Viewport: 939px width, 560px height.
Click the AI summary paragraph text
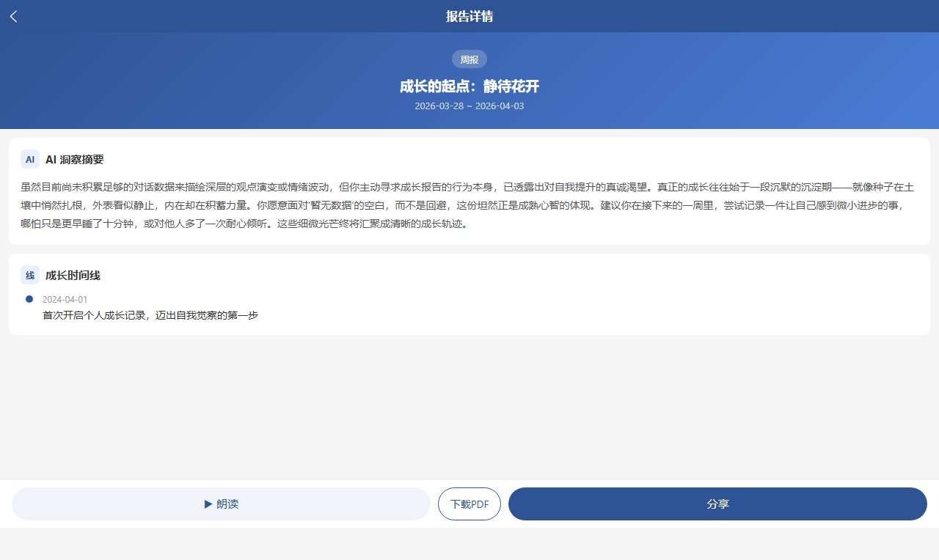tap(468, 205)
